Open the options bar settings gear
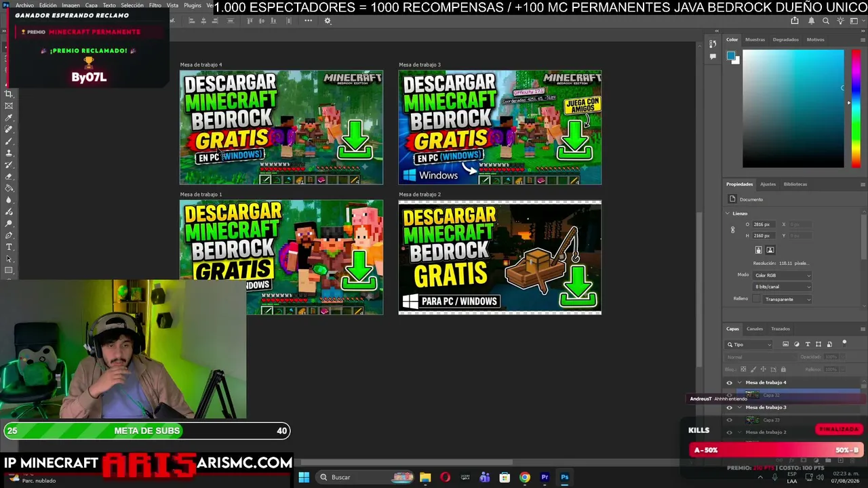Image resolution: width=868 pixels, height=488 pixels. click(328, 20)
